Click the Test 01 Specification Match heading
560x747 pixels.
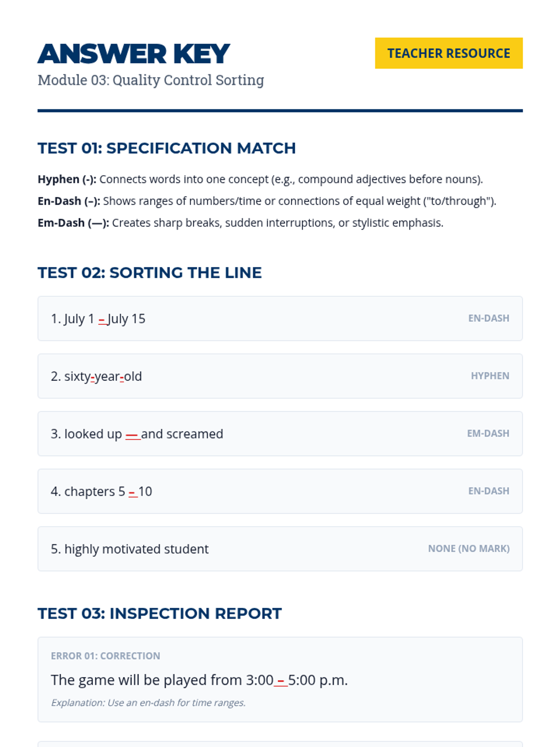click(x=167, y=148)
